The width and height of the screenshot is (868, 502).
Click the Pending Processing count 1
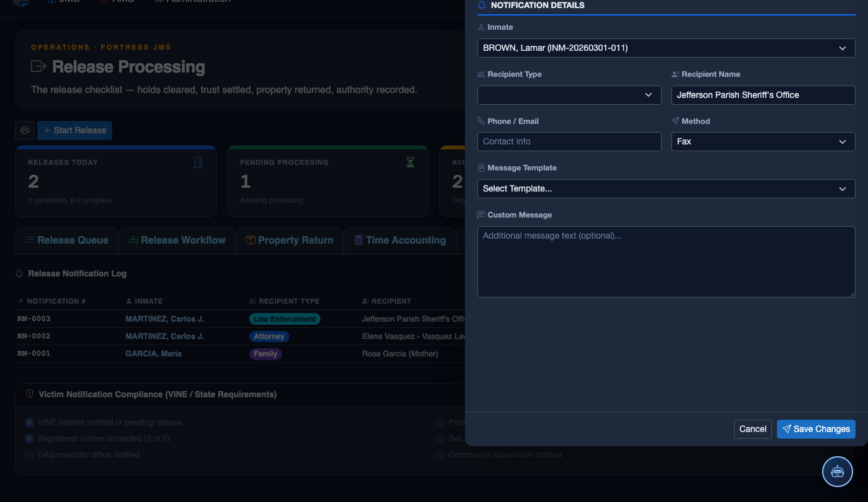coord(246,182)
